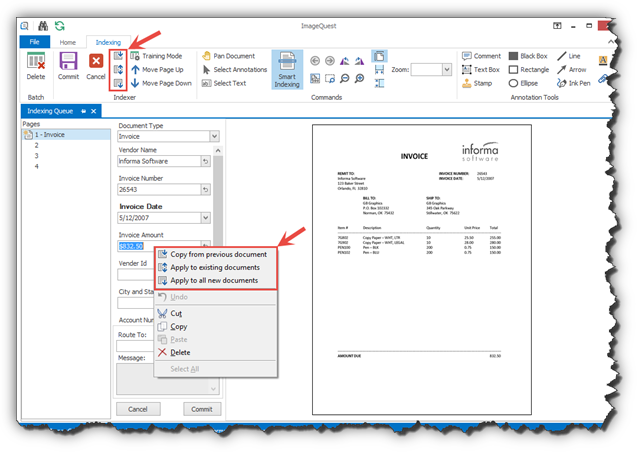Screen dimensions: 637x452
Task: Click the Highlighter A icon
Action: coord(603,61)
